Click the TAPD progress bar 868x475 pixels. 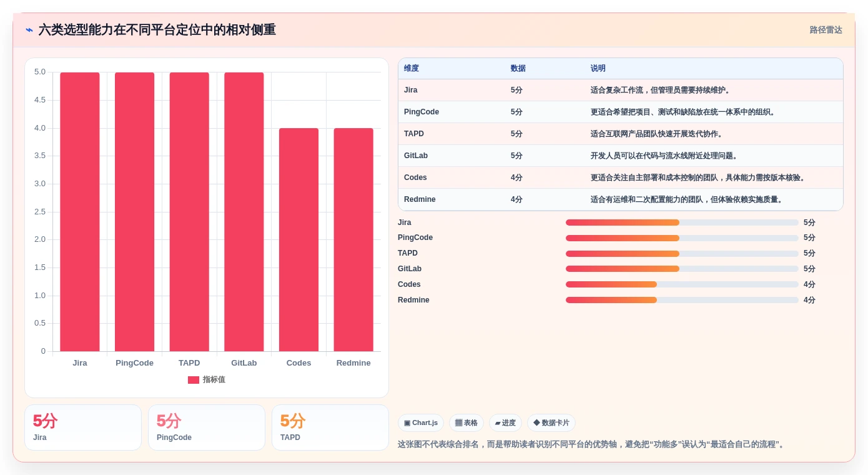(682, 254)
